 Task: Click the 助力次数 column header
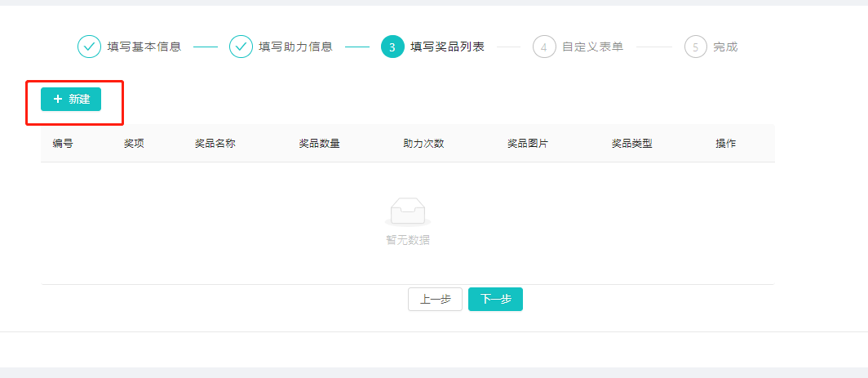(423, 144)
